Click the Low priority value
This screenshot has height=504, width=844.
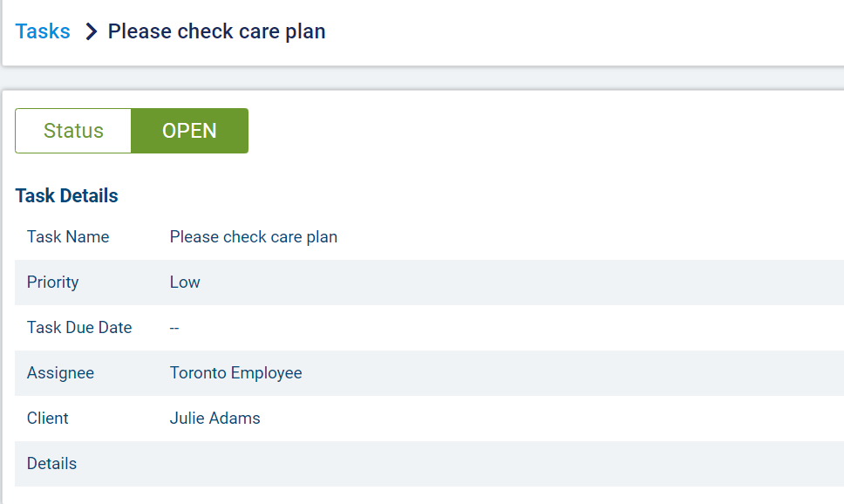coord(185,283)
